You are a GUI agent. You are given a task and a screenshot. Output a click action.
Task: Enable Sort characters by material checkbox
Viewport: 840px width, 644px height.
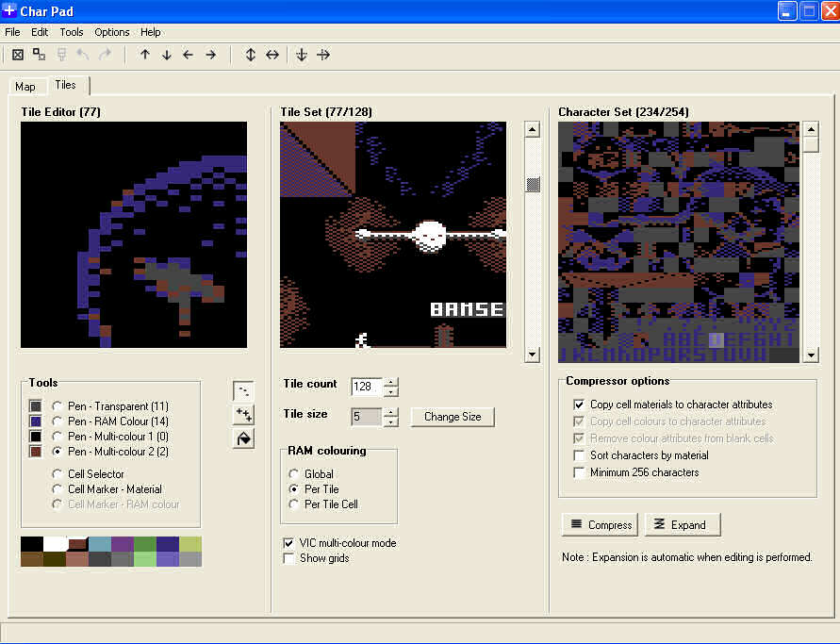pos(579,455)
